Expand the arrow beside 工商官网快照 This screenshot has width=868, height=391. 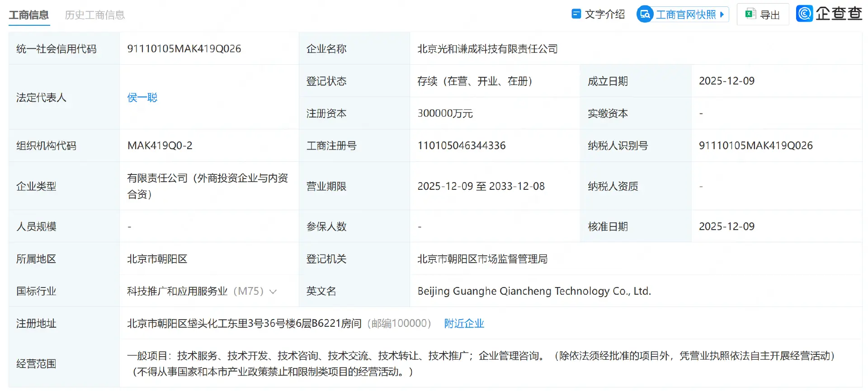[x=722, y=14]
